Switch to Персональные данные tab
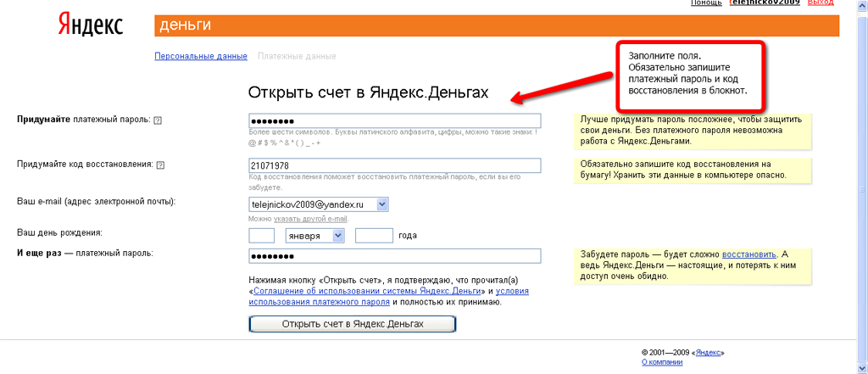 point(201,56)
